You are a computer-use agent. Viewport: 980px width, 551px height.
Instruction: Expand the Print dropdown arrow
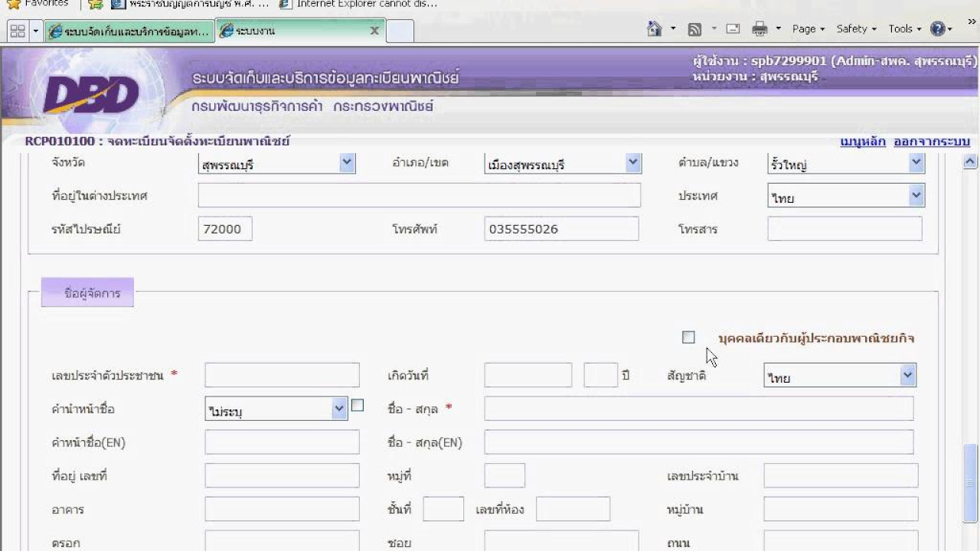coord(778,29)
